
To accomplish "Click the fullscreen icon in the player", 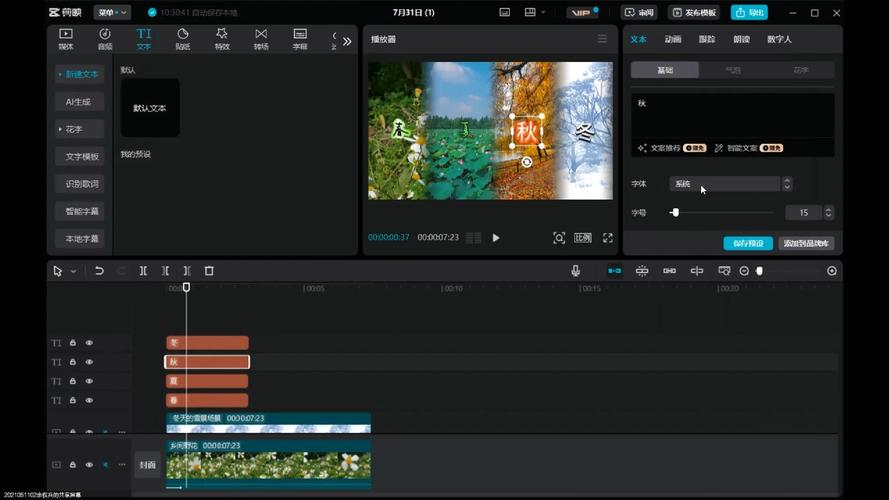I will pyautogui.click(x=607, y=238).
